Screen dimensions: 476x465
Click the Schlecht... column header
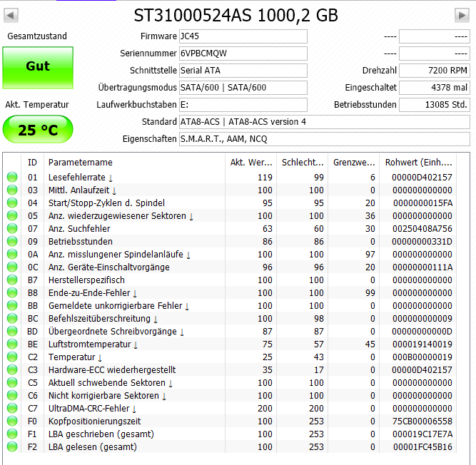click(303, 163)
